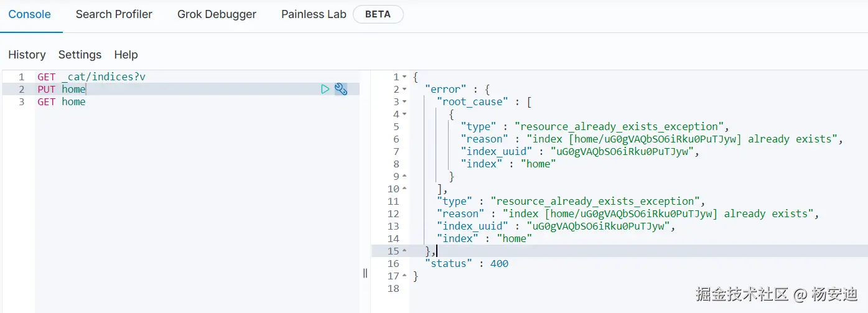The height and width of the screenshot is (313, 868).
Task: Open the wrench actions menu
Action: click(x=341, y=89)
